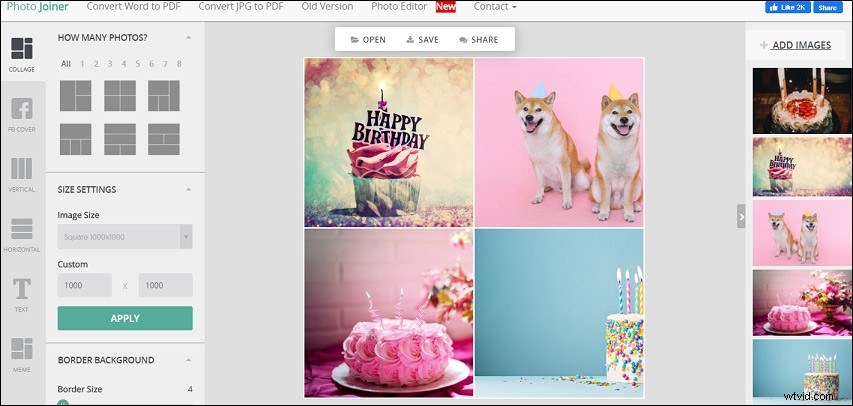Select the Shiba dogs thumbnail
This screenshot has height=406, width=853.
click(x=802, y=233)
